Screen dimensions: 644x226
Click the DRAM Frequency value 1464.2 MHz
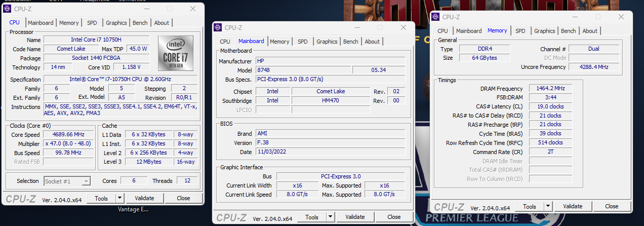coord(550,88)
